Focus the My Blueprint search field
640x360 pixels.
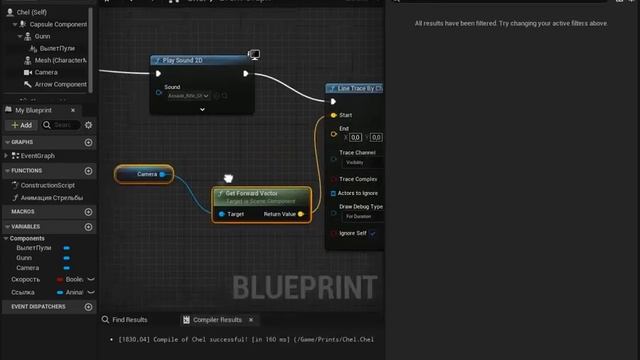click(x=61, y=125)
